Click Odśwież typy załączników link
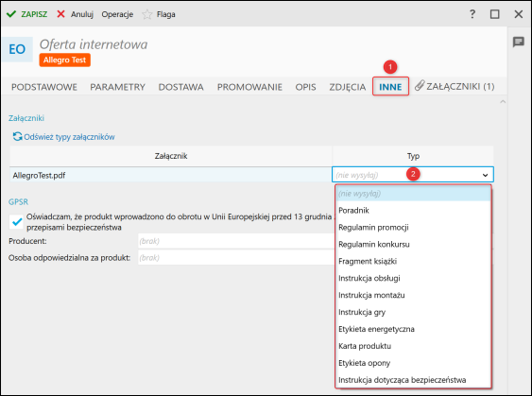Viewport: 532px width, 396px height. [x=69, y=137]
